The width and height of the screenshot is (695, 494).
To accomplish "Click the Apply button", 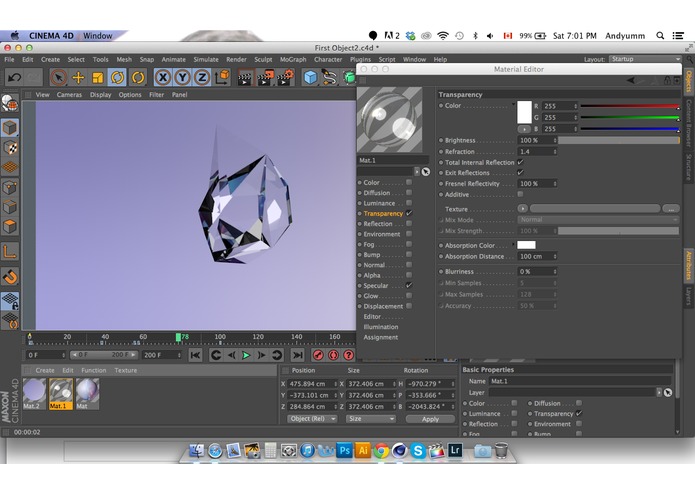I will 430,419.
